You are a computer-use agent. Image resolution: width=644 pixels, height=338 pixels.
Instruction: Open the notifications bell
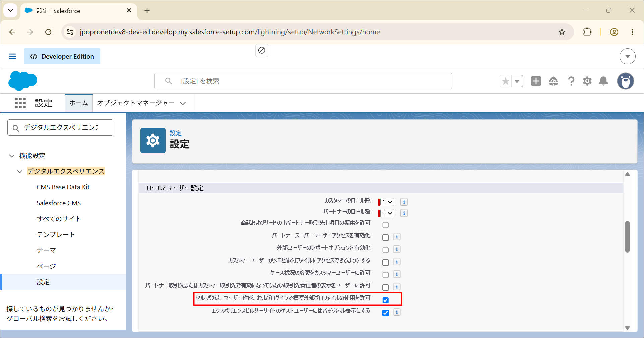(603, 81)
